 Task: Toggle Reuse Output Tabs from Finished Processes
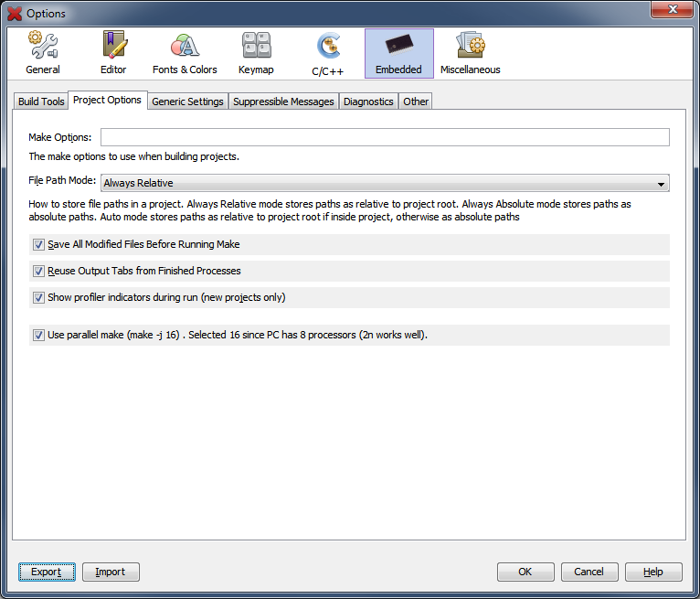pyautogui.click(x=39, y=271)
